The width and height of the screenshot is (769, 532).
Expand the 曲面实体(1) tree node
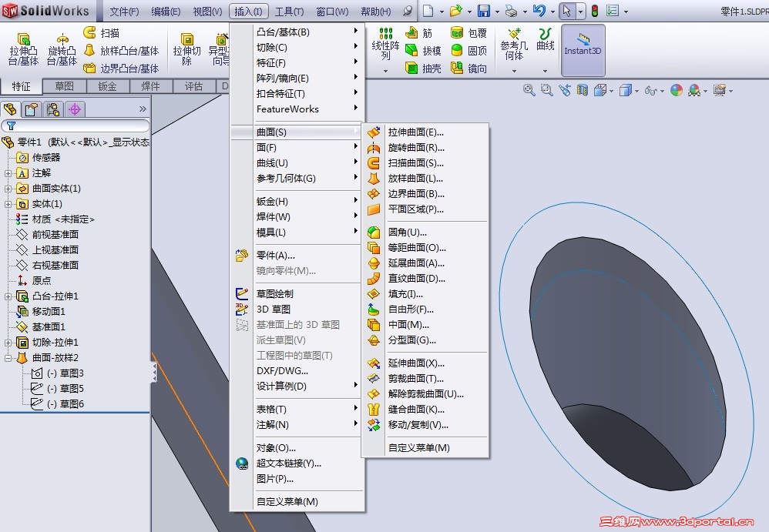point(8,189)
